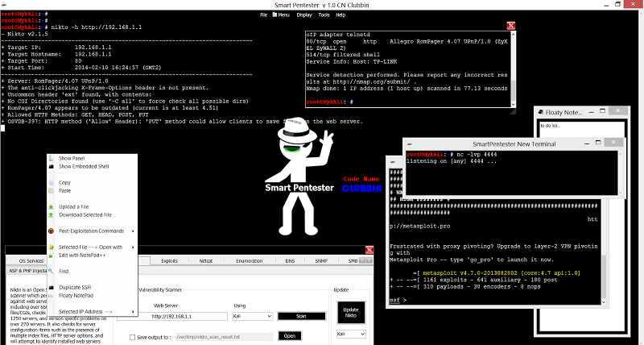
Task: Click the Paste clipboard icon
Action: 51,191
